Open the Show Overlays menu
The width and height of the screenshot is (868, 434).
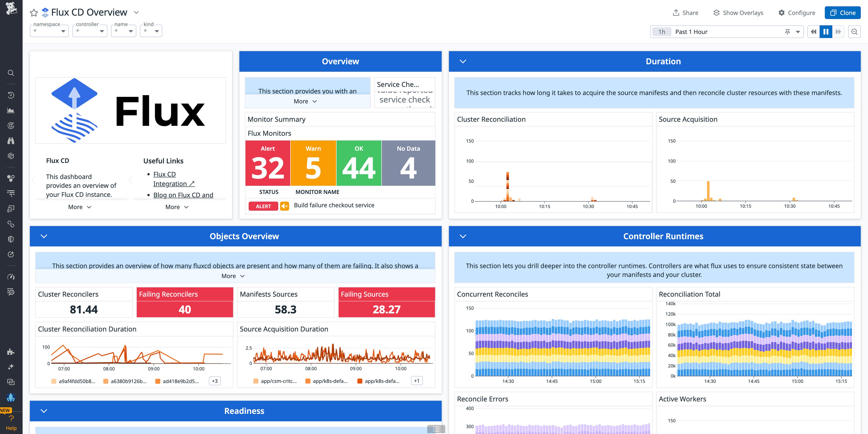pyautogui.click(x=738, y=12)
